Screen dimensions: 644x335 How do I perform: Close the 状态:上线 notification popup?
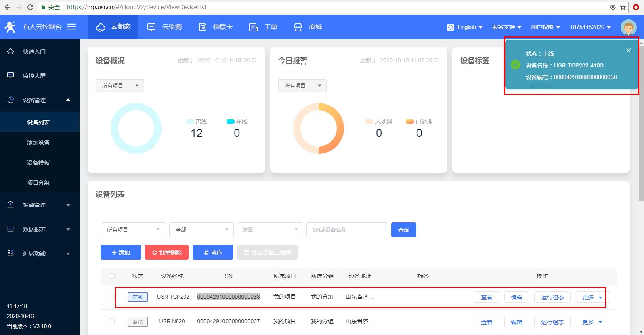point(628,50)
